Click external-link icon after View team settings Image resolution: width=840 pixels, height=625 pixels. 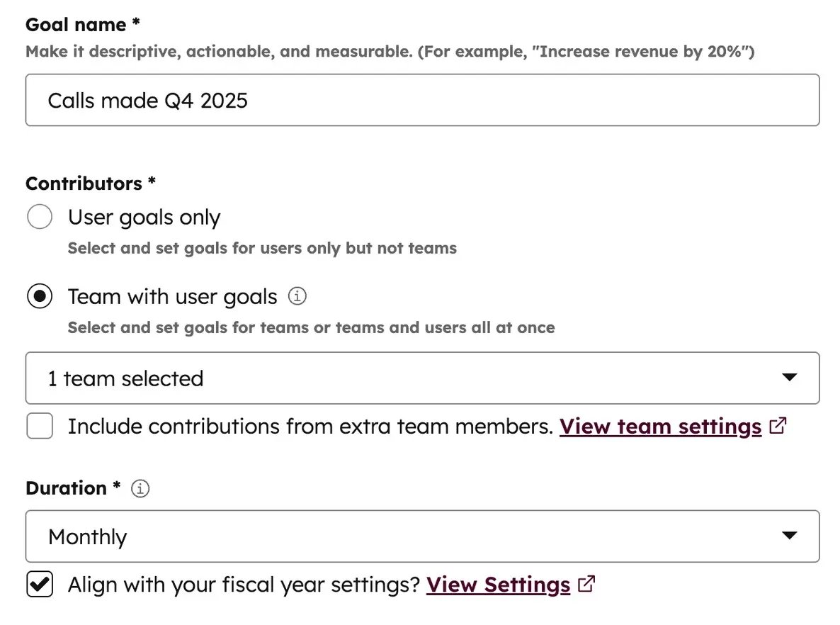click(778, 426)
